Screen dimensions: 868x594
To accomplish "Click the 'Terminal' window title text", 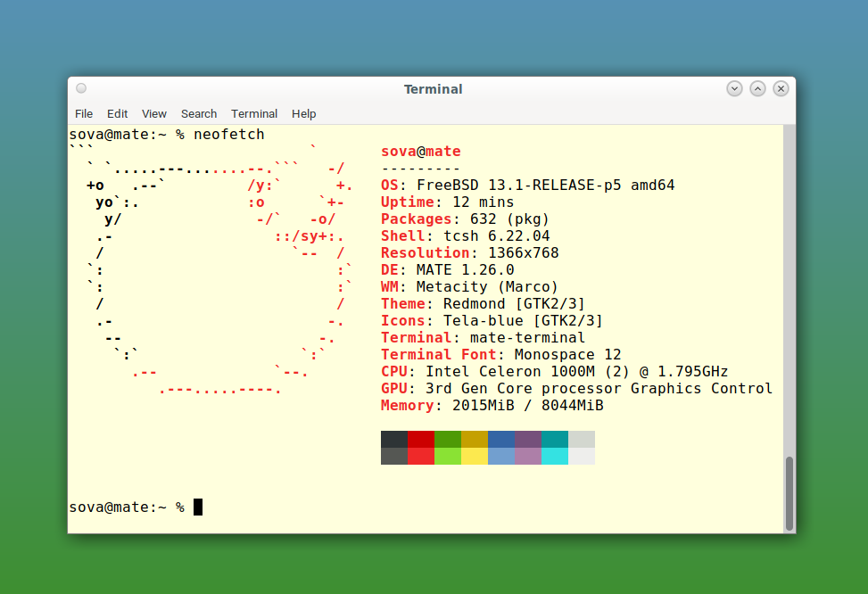I will (x=433, y=89).
